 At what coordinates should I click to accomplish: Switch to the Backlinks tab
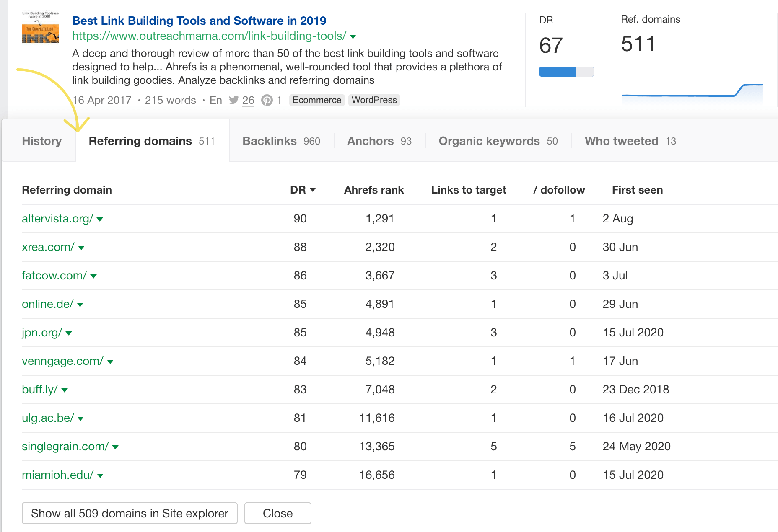point(281,141)
